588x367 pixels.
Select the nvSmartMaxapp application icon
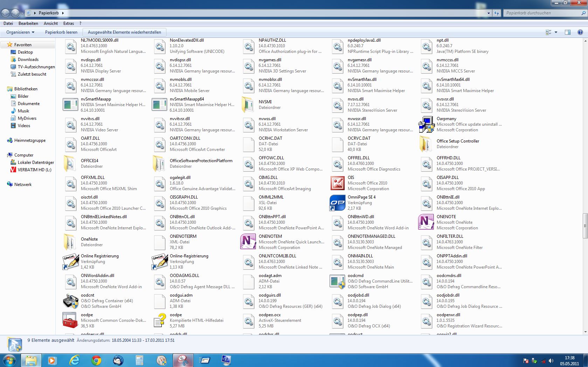[x=70, y=105]
